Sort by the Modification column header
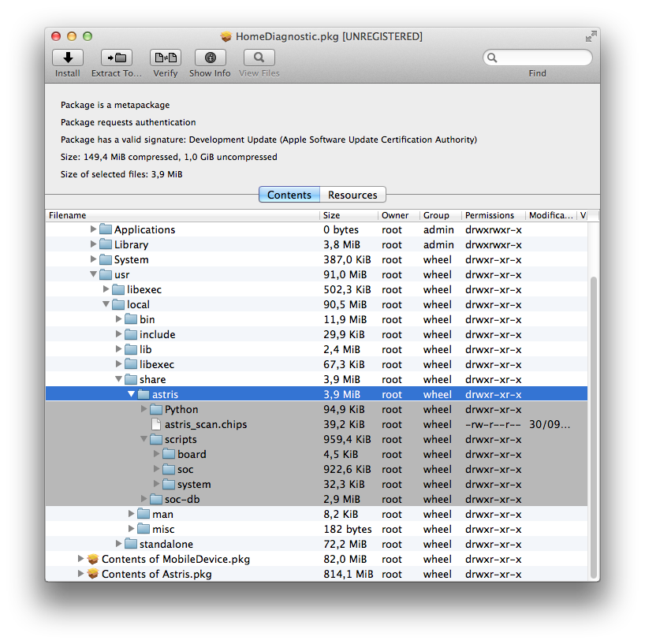Viewport: 645px width, 644px height. click(551, 215)
